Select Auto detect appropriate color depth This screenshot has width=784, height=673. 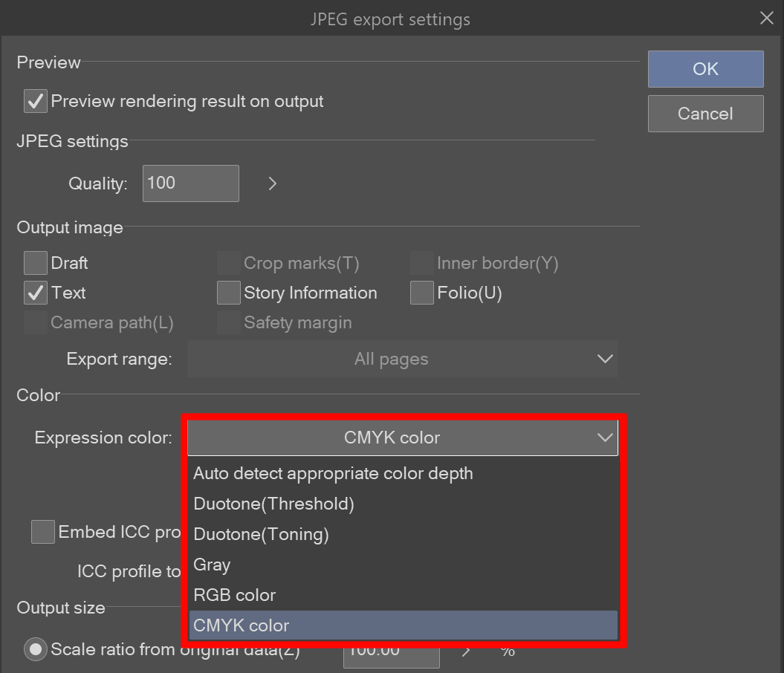pyautogui.click(x=333, y=474)
